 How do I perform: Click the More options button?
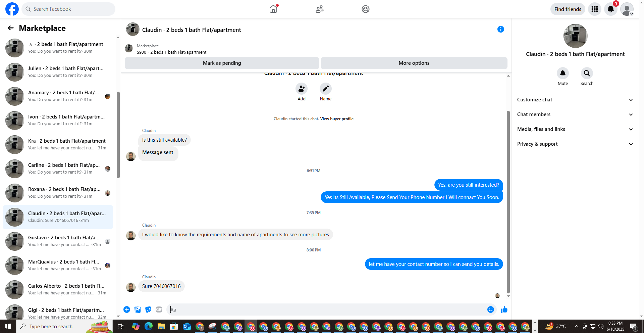click(x=414, y=63)
